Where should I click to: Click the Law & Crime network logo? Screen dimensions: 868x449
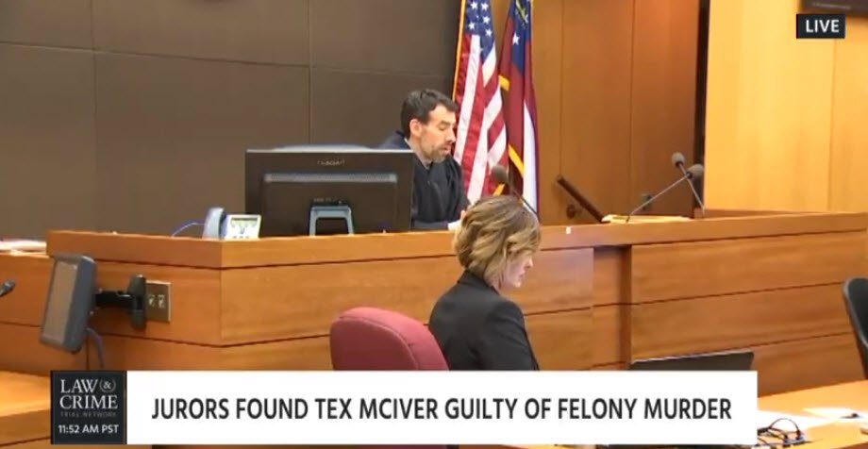tap(89, 397)
